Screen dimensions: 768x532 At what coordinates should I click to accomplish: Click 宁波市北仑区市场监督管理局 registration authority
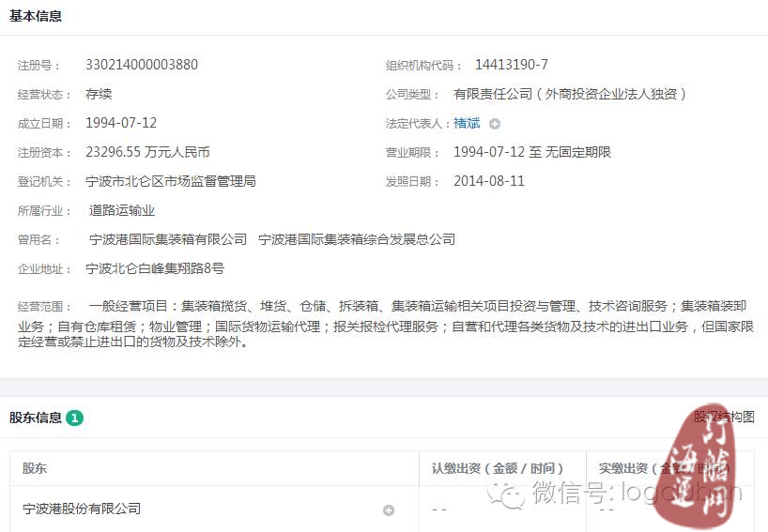[x=171, y=182]
